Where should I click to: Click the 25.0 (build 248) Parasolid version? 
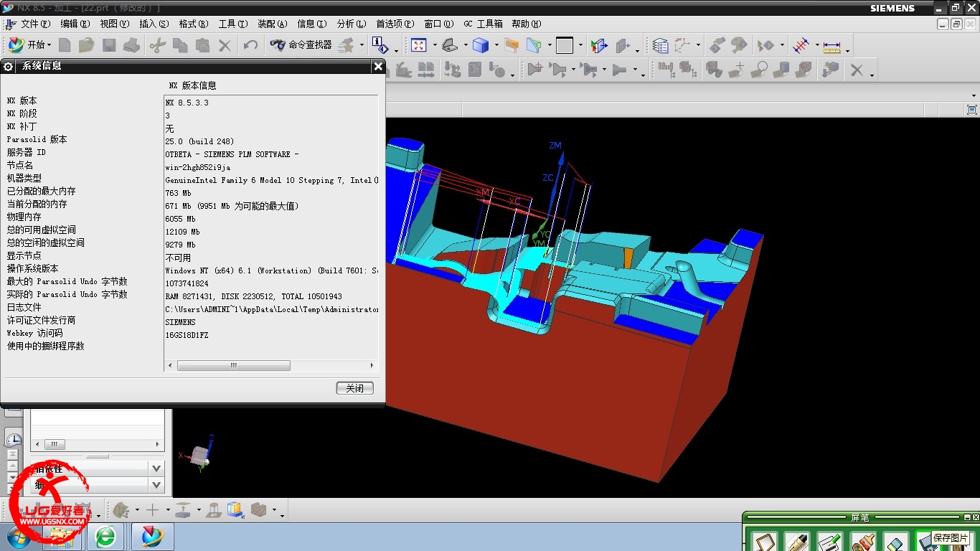(x=199, y=141)
